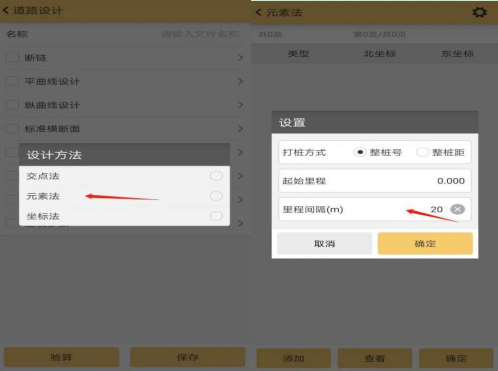
Task: Cancel the 设置 dialog with 取消
Action: coord(324,244)
